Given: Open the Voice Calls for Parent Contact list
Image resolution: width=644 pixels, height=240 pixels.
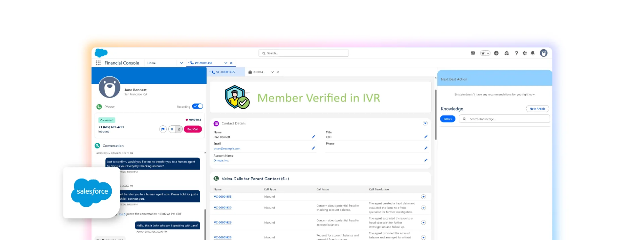Looking at the screenshot, I should click(255, 179).
